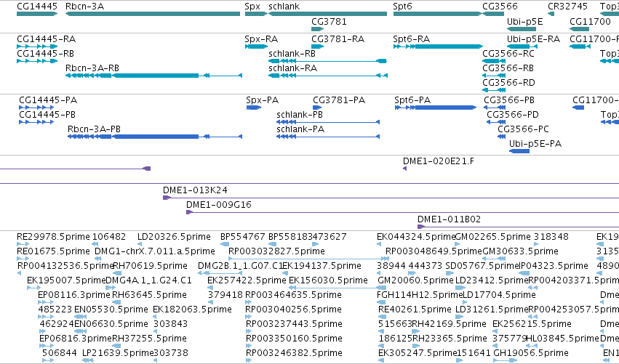619x364 pixels.
Task: Select the Ubi-p5E-PA protein label
Action: tap(535, 144)
